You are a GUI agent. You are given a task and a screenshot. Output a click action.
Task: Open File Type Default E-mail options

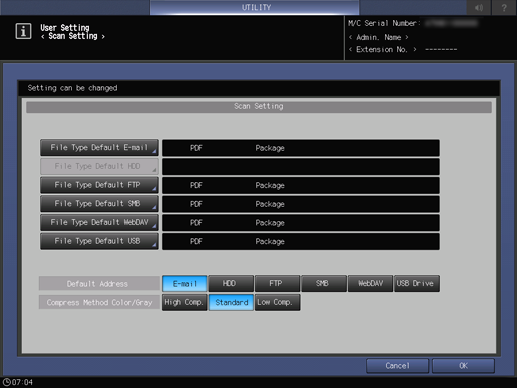(99, 148)
